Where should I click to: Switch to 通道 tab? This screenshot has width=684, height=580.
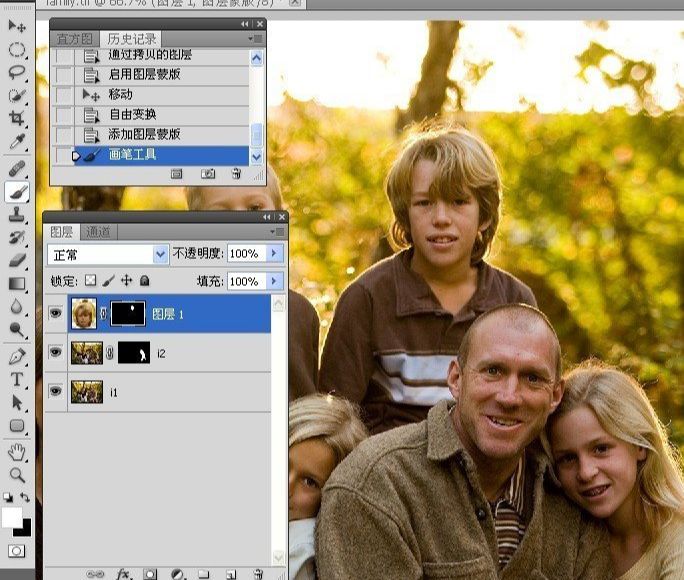pyautogui.click(x=98, y=232)
